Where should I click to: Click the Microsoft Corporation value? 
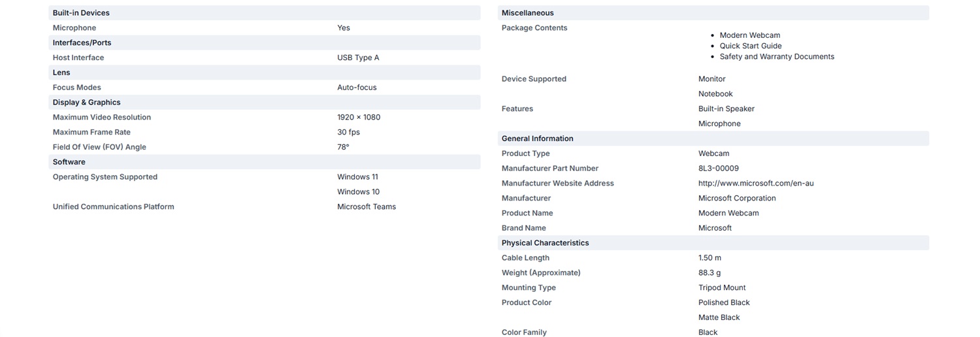737,199
